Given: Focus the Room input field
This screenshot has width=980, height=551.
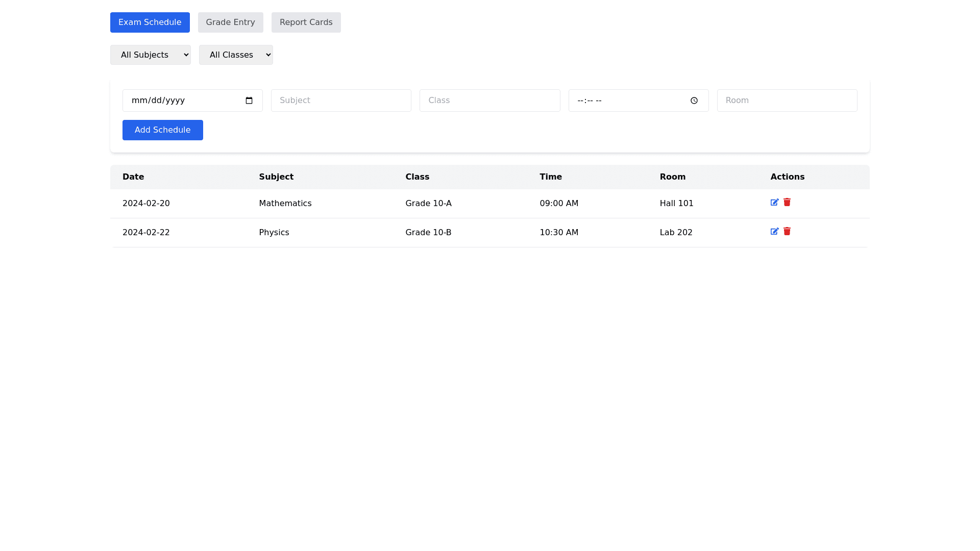Looking at the screenshot, I should click(787, 101).
